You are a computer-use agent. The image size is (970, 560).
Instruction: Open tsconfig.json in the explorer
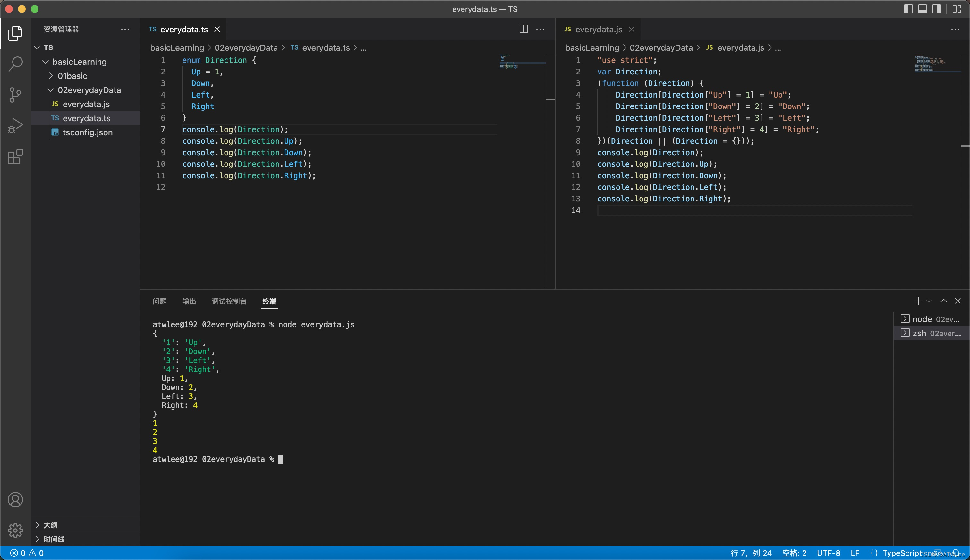click(87, 132)
